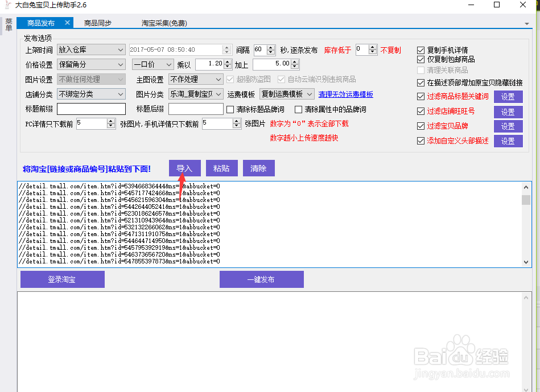Click the PC详情 image count spinner
The image size is (540, 392).
tap(96, 123)
